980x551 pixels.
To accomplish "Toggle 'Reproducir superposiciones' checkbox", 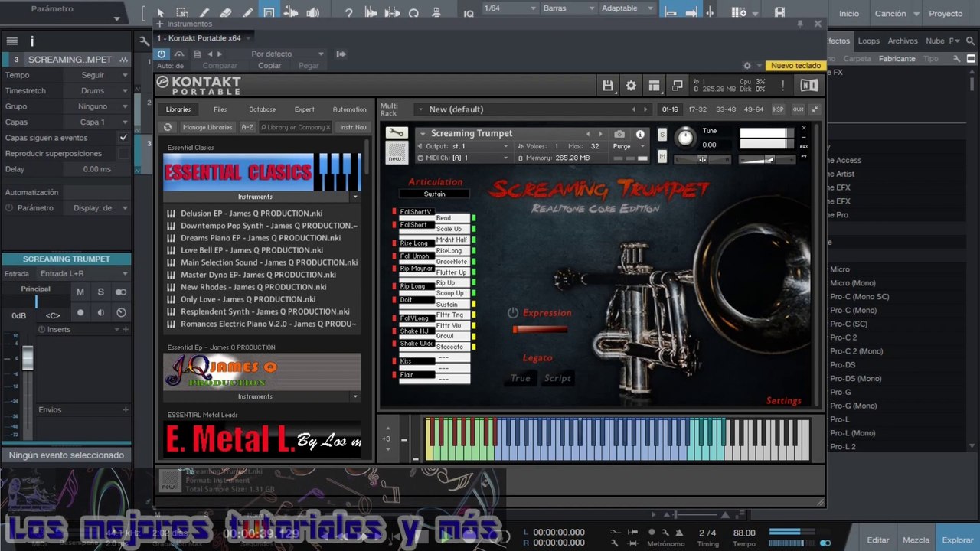I will (123, 153).
